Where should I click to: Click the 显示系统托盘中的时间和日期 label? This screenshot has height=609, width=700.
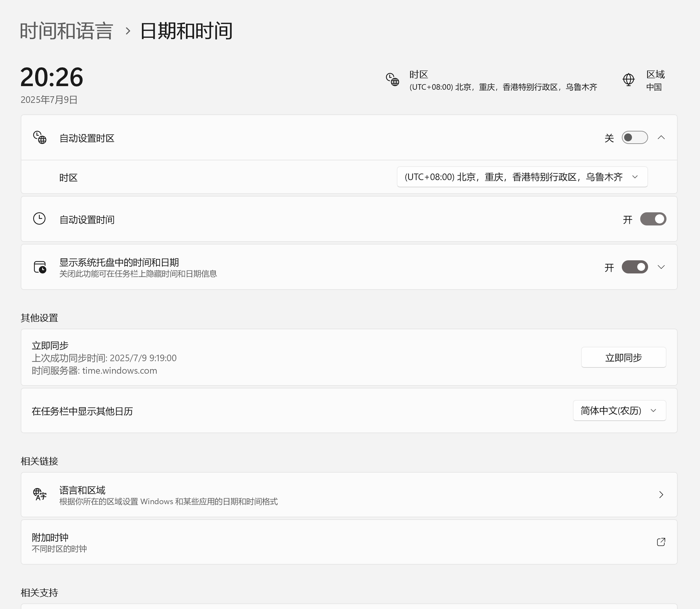[119, 262]
